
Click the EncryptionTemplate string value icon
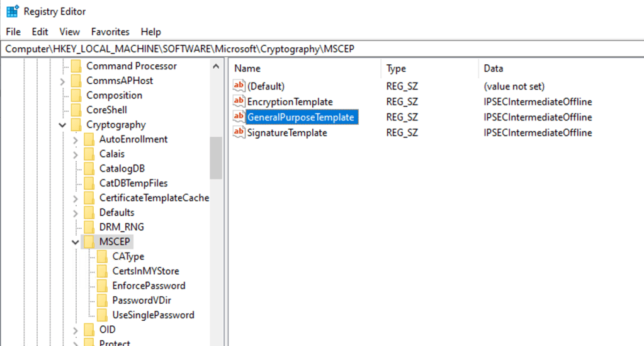pos(239,101)
